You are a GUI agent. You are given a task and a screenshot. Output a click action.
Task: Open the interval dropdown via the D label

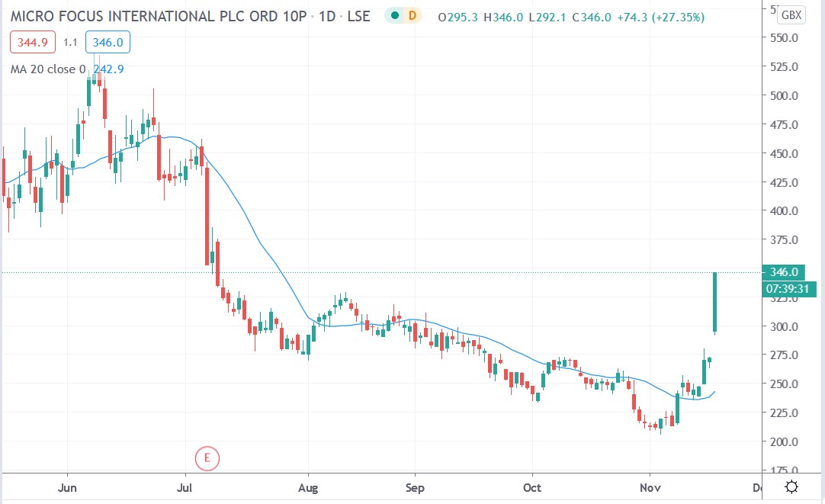412,14
